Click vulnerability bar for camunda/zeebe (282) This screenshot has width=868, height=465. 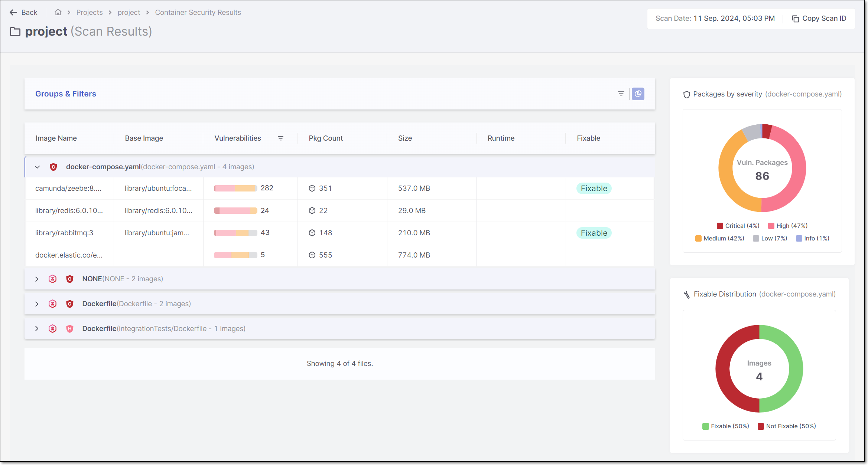[235, 189]
